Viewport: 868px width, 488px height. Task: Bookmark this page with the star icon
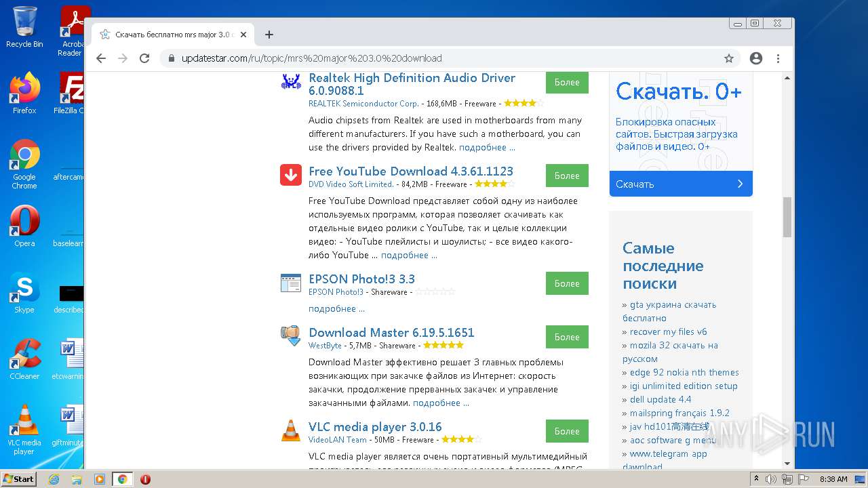(729, 58)
